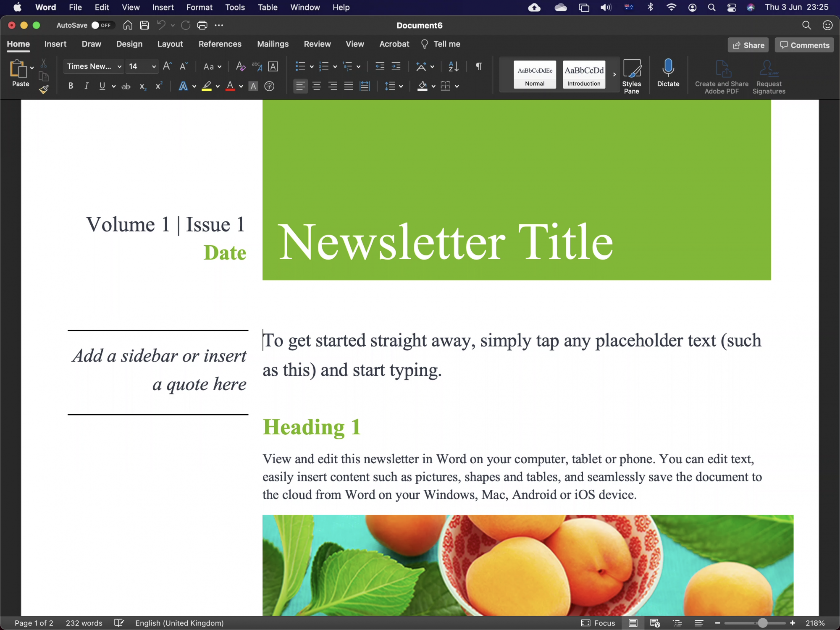840x630 pixels.
Task: Enter Focus mode from status bar
Action: click(598, 623)
